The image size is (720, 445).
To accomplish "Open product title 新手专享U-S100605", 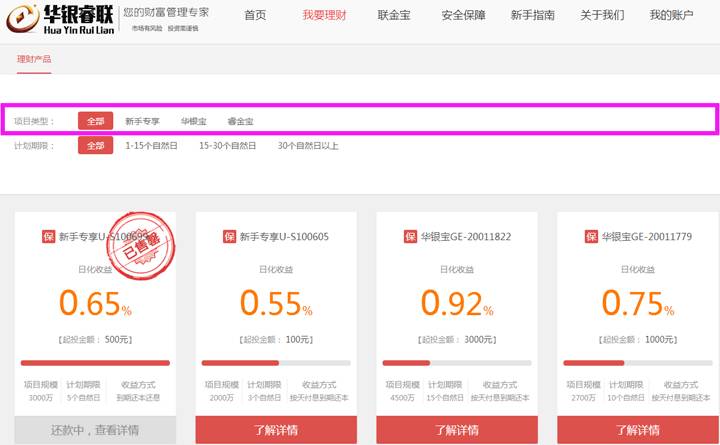I will click(284, 237).
